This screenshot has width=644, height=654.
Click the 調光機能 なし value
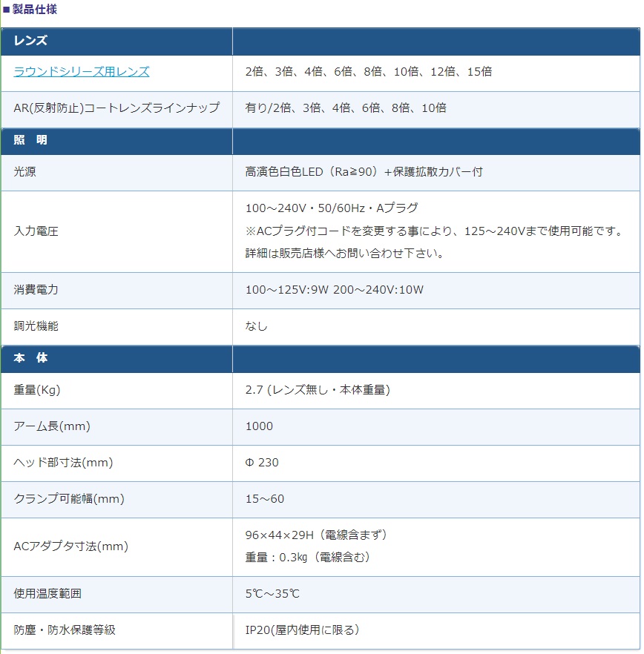pos(256,326)
